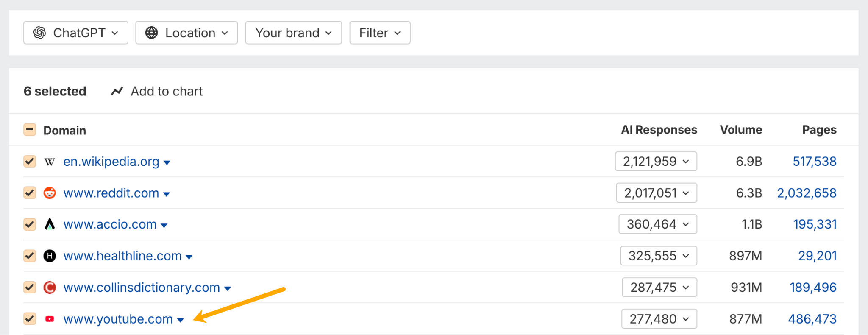Expand the caret next to www.healthline.com
This screenshot has width=868, height=335.
click(189, 256)
